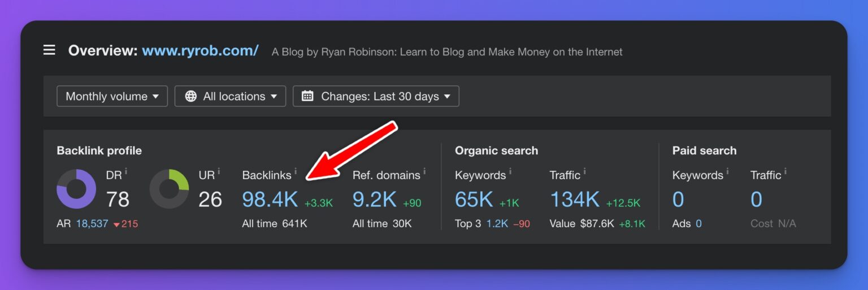Screen dimensions: 868x290
Task: Click the calendar icon in Changes selector
Action: (307, 96)
